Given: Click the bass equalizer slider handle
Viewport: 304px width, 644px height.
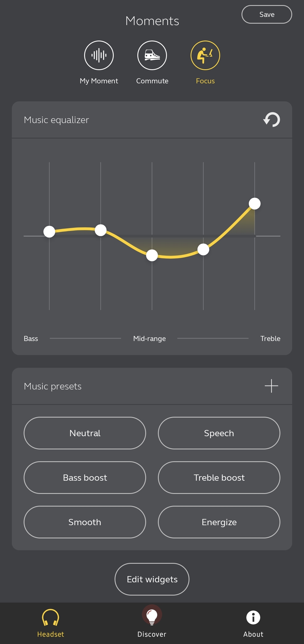Looking at the screenshot, I should click(x=49, y=232).
